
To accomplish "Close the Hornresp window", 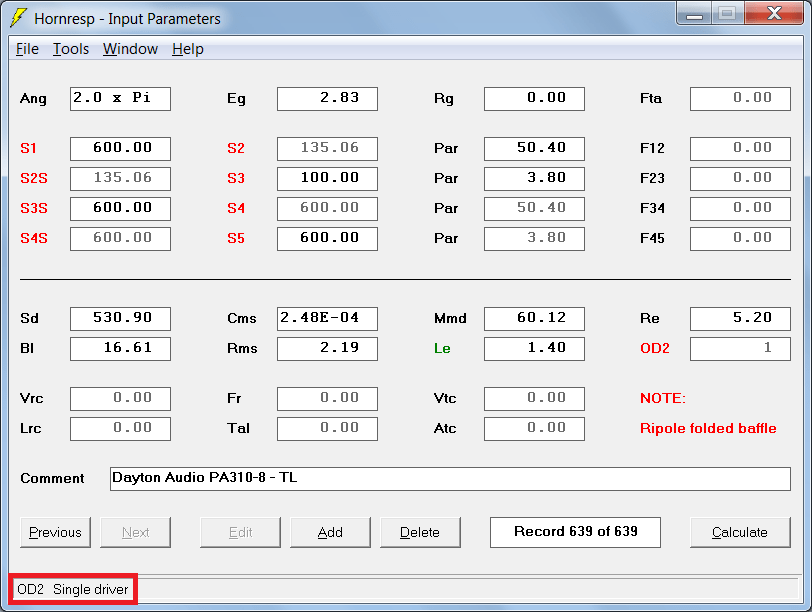I will tap(774, 14).
